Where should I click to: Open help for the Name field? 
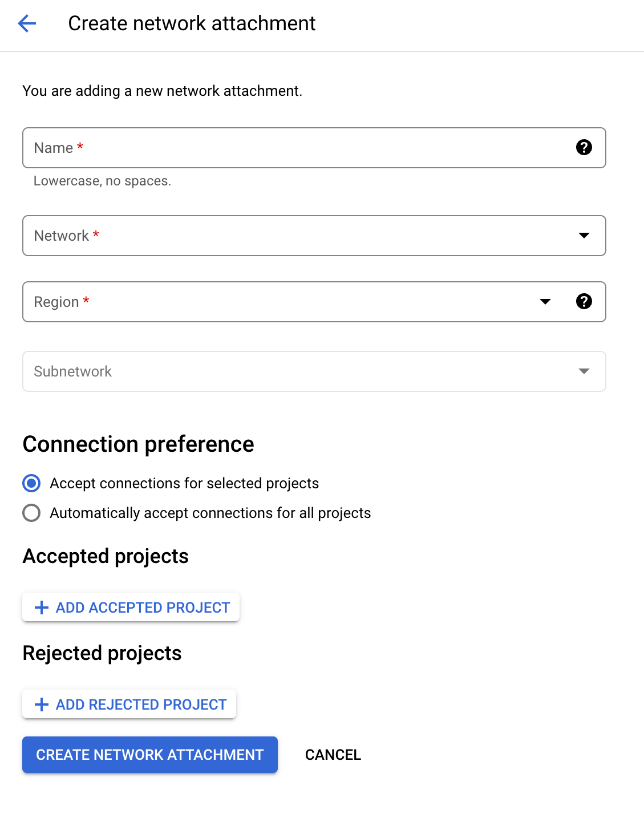click(584, 148)
